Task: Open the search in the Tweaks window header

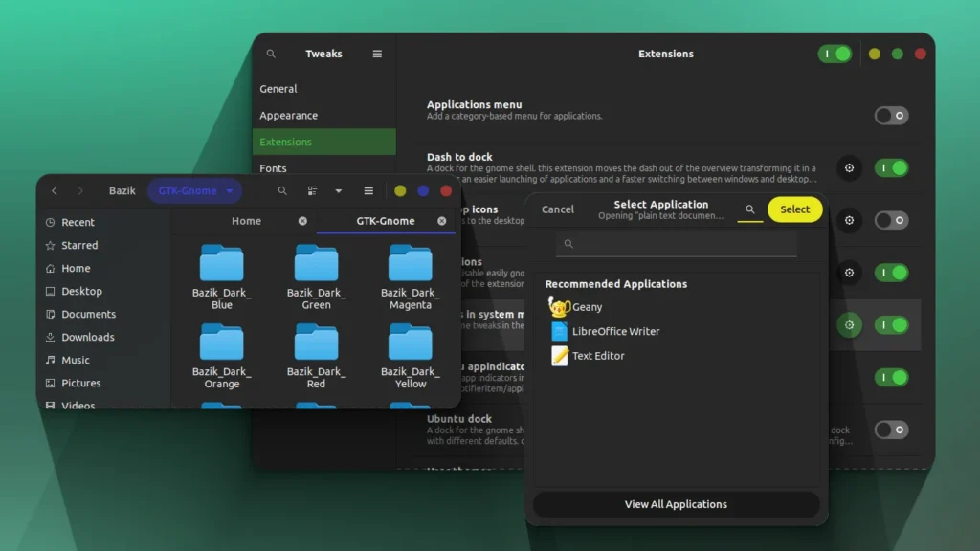Action: 271,54
